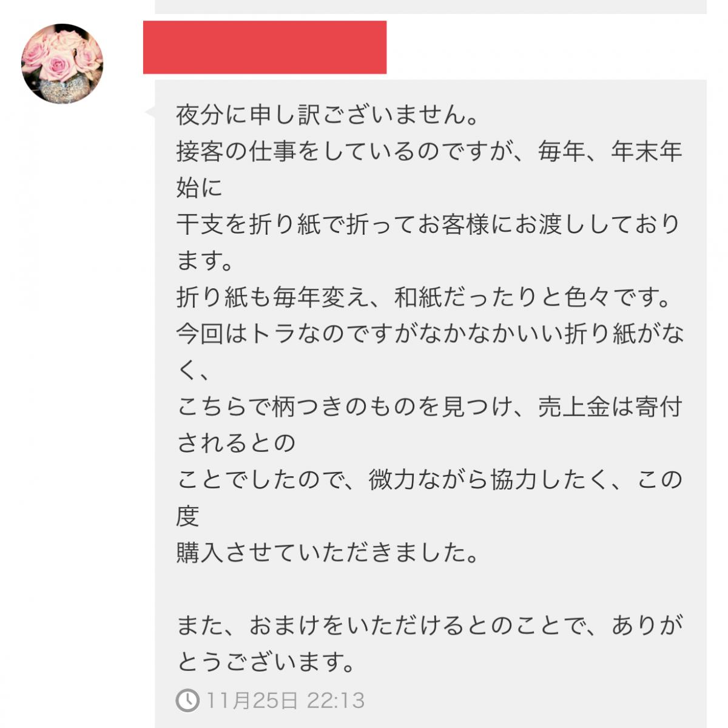Viewport: 728px width, 728px height.
Task: Click the word 年末年 in the message
Action: [647, 151]
